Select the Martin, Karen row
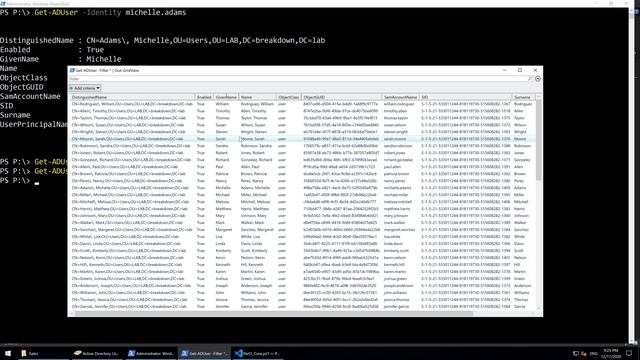Viewport: 640px width, 360px height. tap(302, 271)
